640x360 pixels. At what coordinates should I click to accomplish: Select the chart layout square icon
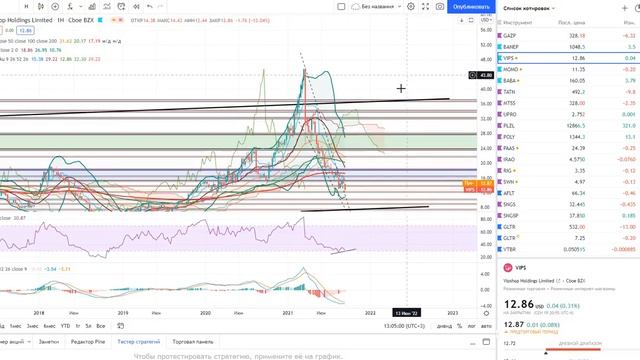click(x=341, y=7)
